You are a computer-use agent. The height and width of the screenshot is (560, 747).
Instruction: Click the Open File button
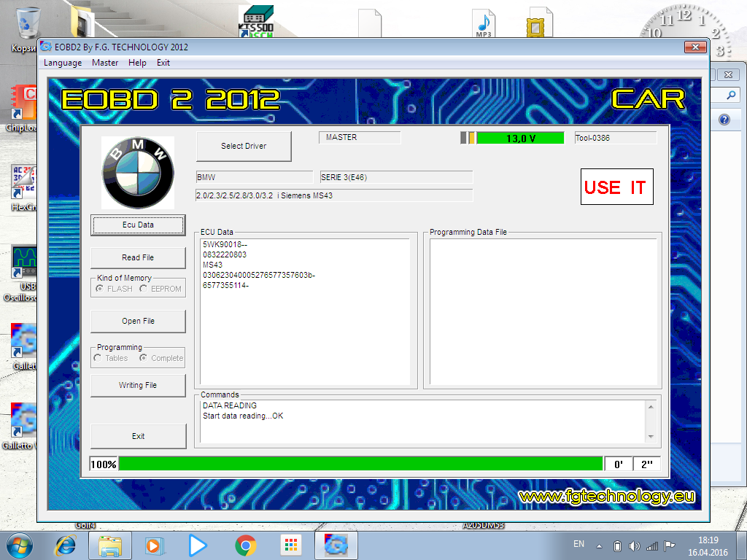pyautogui.click(x=138, y=321)
